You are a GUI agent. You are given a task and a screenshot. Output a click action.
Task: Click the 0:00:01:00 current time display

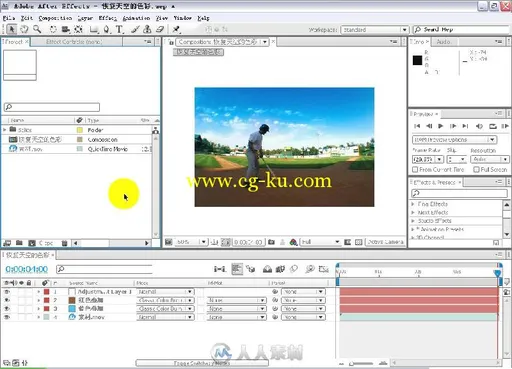pyautogui.click(x=27, y=269)
